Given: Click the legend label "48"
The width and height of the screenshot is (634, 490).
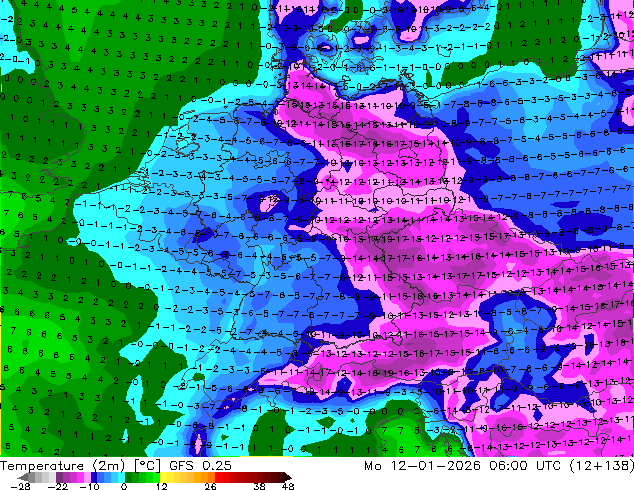Looking at the screenshot, I should [288, 486].
